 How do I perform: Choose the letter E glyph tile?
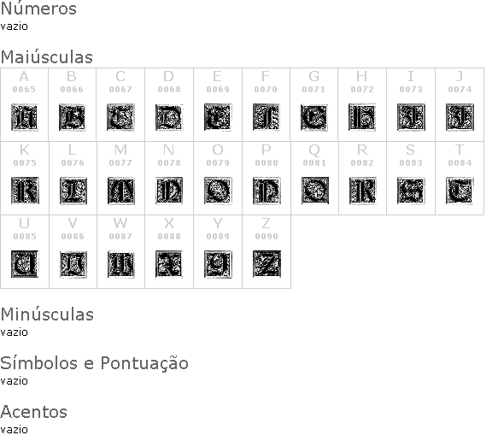click(218, 117)
